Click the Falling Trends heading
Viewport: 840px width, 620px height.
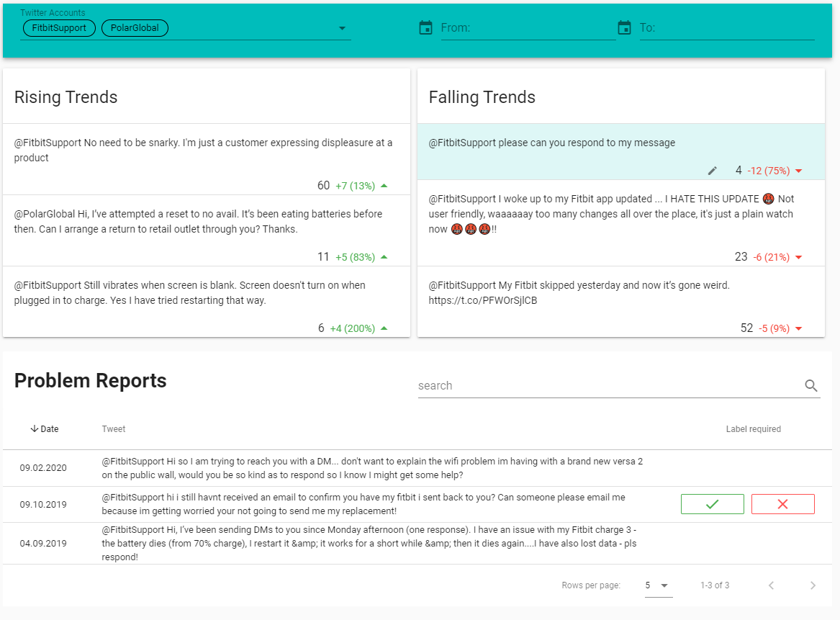pyautogui.click(x=482, y=97)
